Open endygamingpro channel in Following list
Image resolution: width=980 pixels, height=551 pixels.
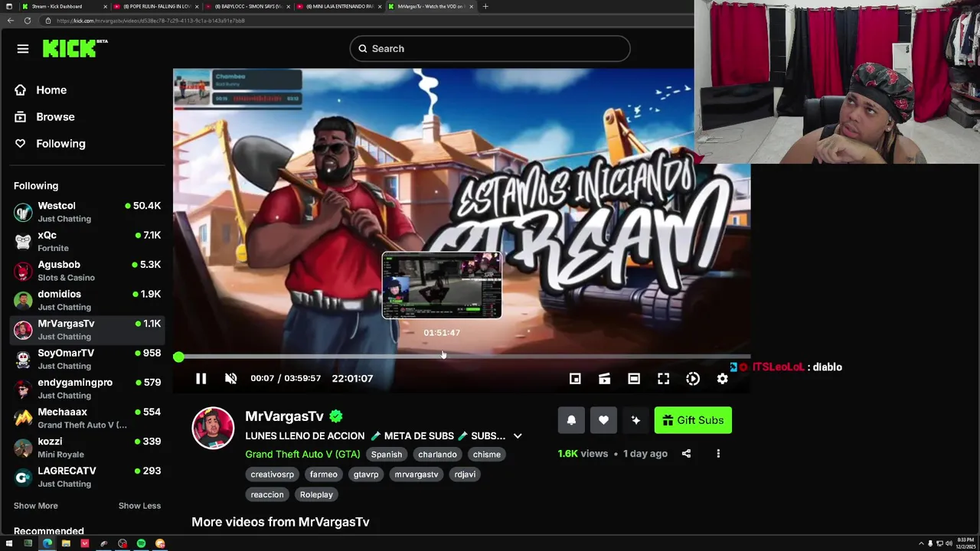tap(87, 389)
